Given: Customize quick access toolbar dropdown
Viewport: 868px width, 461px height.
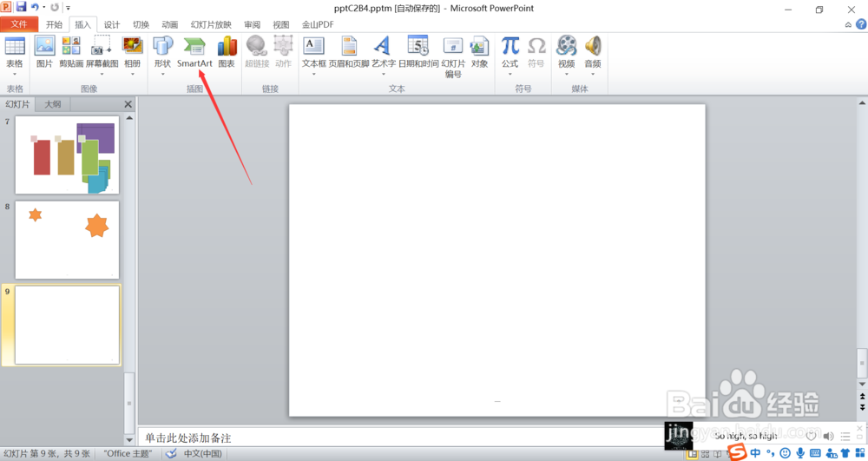Looking at the screenshot, I should click(x=68, y=8).
